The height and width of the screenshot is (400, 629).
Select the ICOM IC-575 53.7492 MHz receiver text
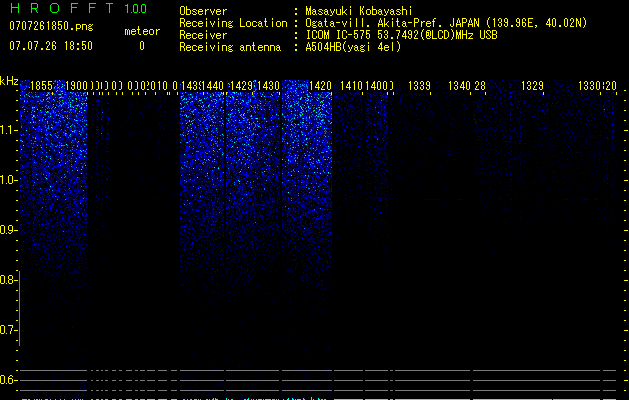401,35
